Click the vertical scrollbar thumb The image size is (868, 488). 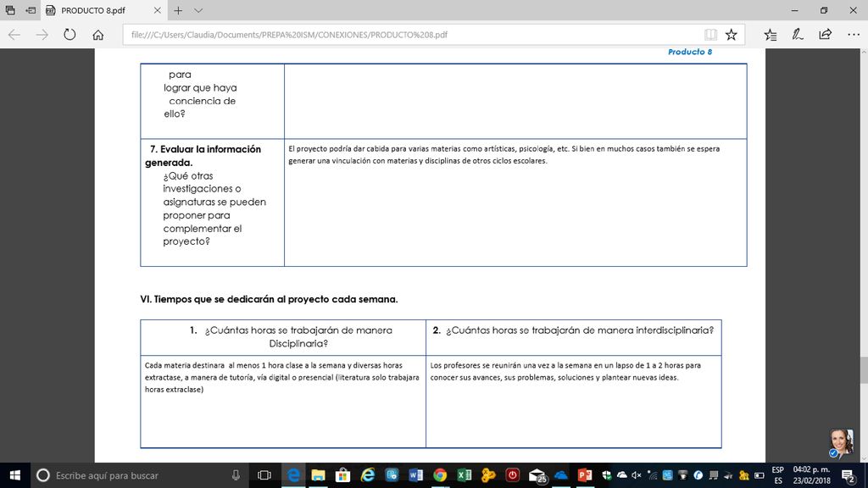coord(864,369)
